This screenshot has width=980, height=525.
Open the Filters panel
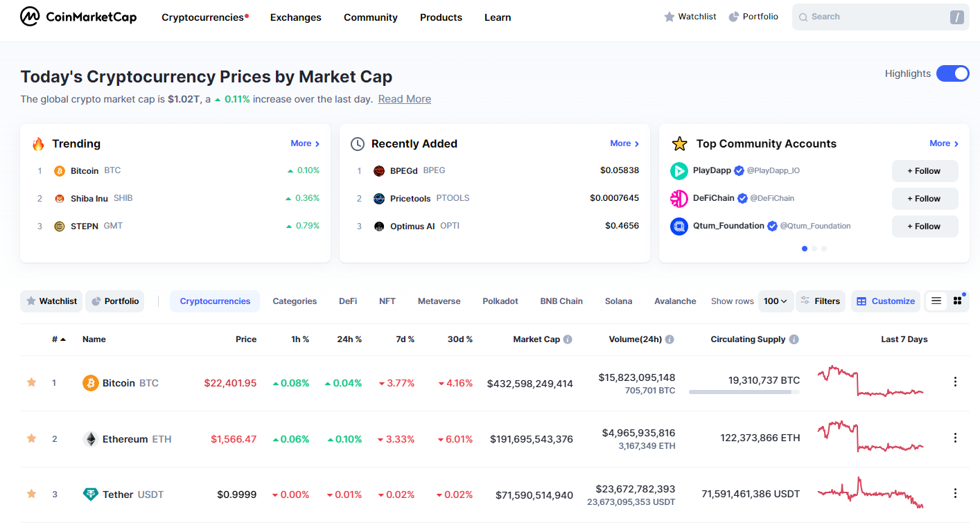821,301
